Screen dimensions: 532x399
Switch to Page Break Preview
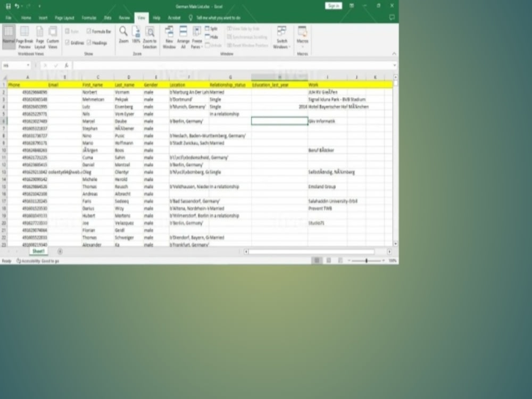click(x=24, y=36)
